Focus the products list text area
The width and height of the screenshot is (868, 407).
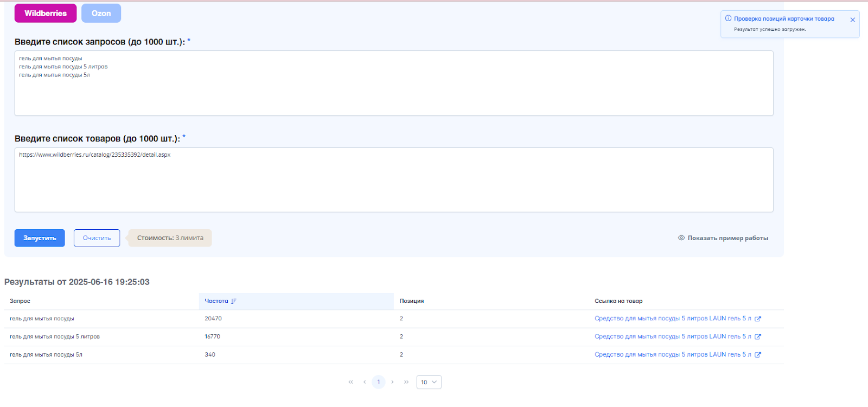point(394,180)
